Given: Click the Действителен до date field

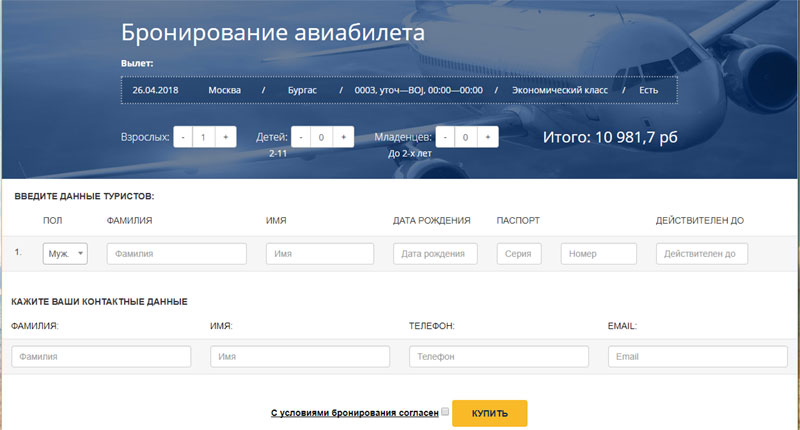Looking at the screenshot, I should (702, 254).
